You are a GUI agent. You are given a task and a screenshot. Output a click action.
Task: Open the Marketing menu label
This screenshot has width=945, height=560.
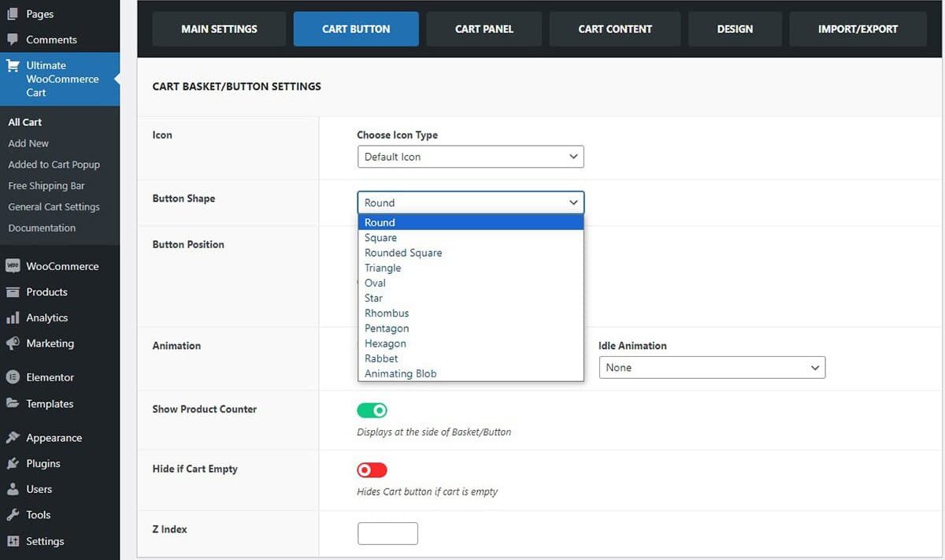50,343
